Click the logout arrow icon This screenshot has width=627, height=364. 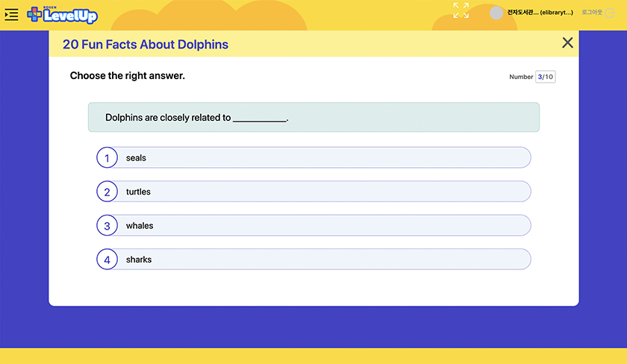[x=608, y=13]
